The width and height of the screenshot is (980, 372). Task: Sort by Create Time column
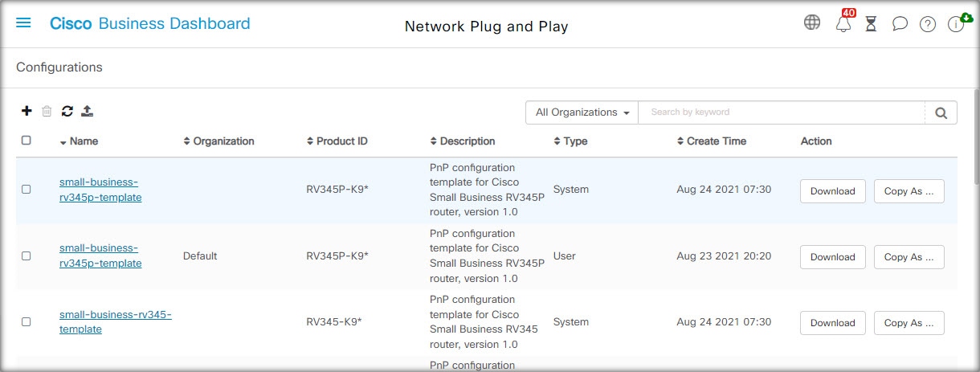[x=712, y=141]
